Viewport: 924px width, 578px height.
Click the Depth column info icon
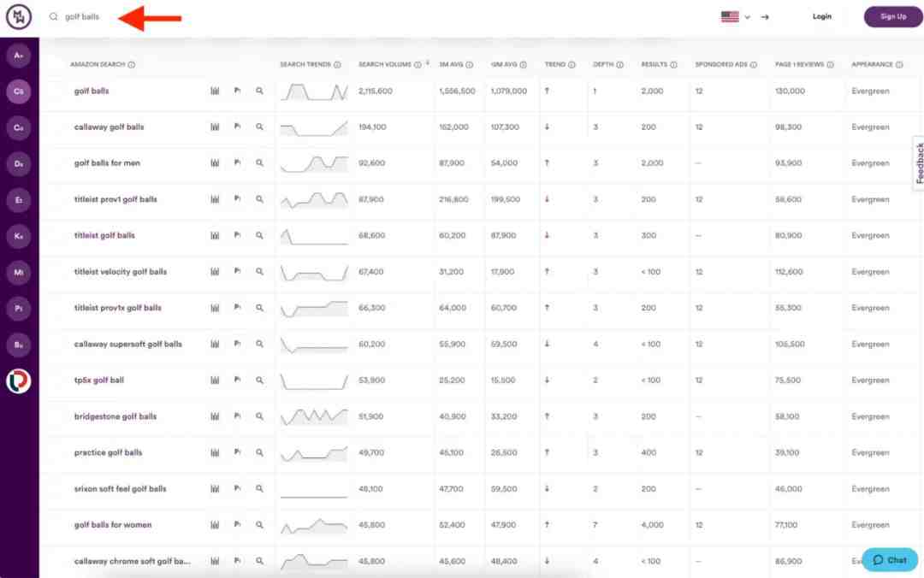[620, 65]
